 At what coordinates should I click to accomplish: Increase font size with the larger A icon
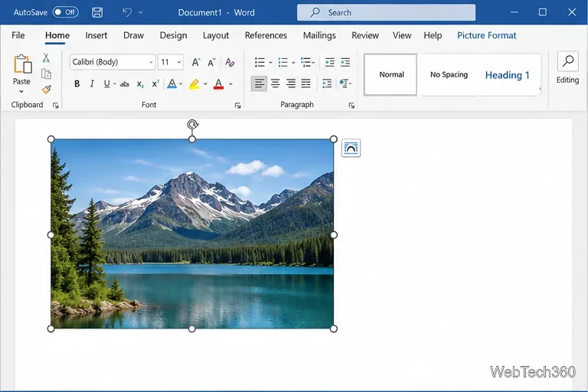point(196,62)
